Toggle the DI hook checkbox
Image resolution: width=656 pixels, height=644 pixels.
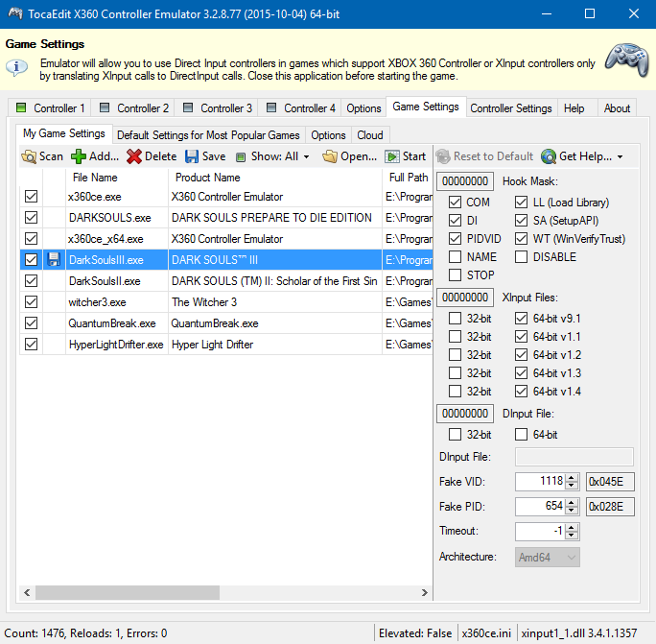pyautogui.click(x=455, y=220)
